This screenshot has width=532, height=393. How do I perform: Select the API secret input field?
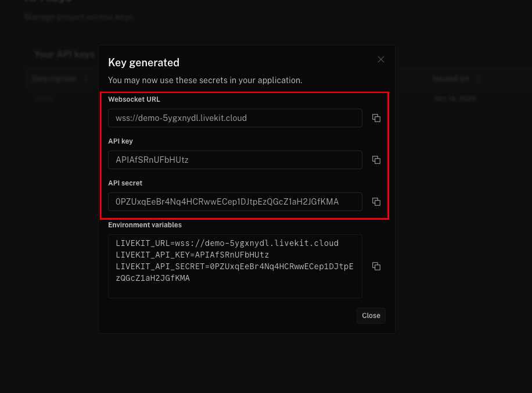tap(235, 202)
